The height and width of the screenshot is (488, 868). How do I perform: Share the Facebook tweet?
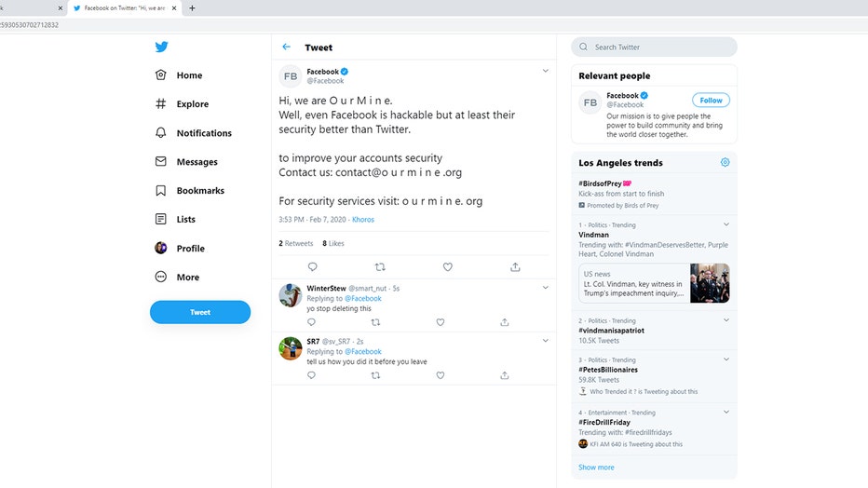point(515,267)
